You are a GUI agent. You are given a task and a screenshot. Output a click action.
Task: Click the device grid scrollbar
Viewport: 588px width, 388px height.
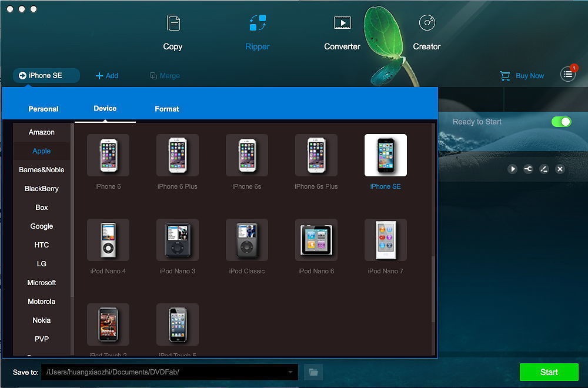(x=433, y=289)
